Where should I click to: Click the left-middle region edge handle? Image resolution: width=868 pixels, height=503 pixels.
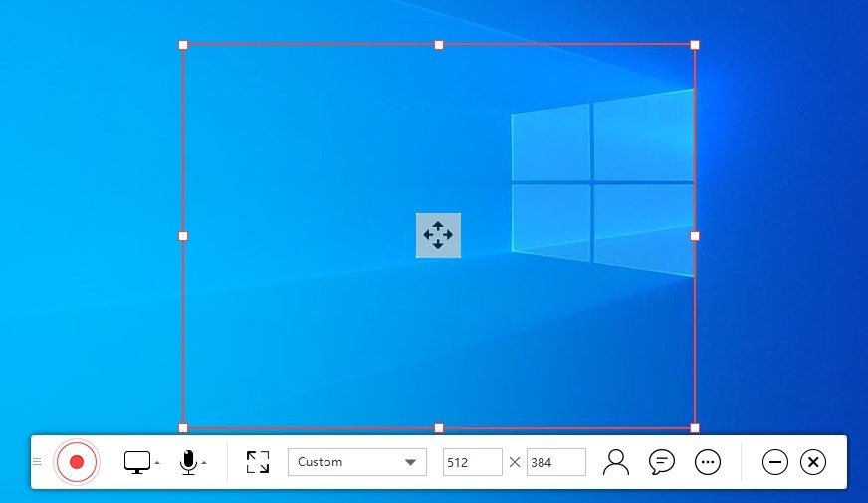(x=183, y=236)
